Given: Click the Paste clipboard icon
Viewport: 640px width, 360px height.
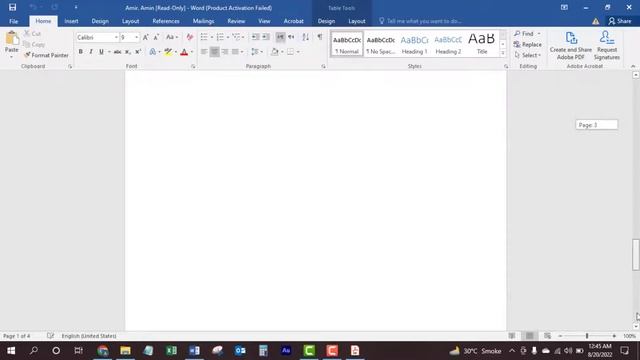Looking at the screenshot, I should (12, 38).
